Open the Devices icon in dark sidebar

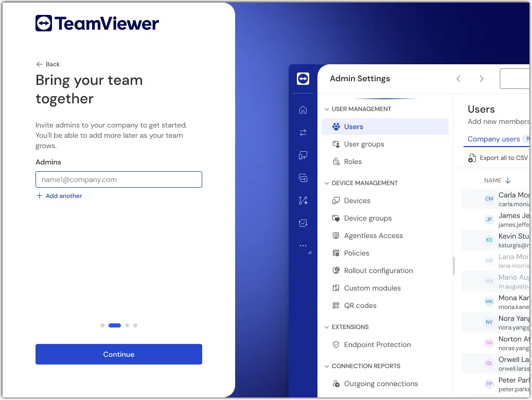tap(303, 155)
